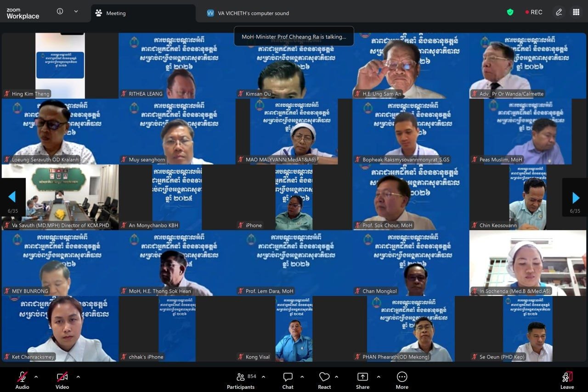Click muted mic icon beside Muy seanghorn

click(x=124, y=159)
